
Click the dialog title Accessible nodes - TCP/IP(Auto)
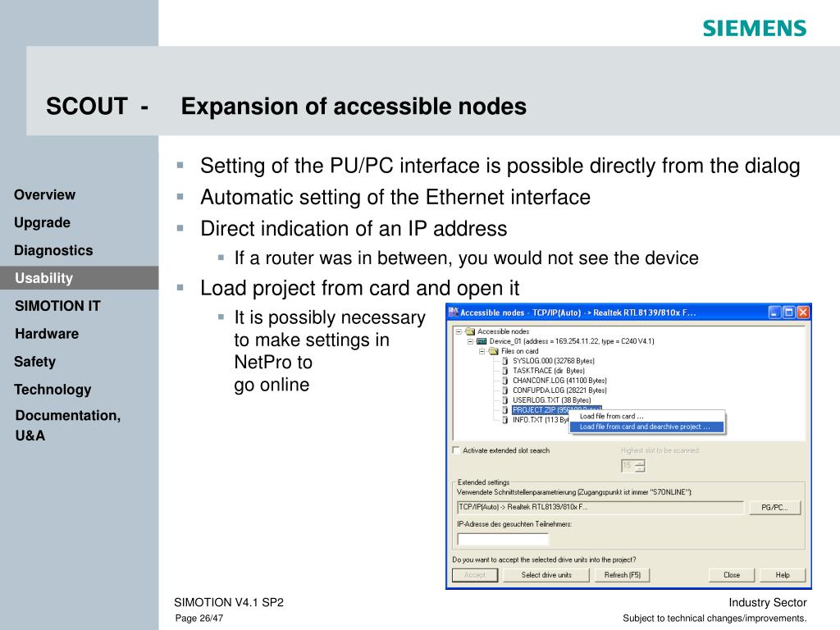pyautogui.click(x=578, y=313)
